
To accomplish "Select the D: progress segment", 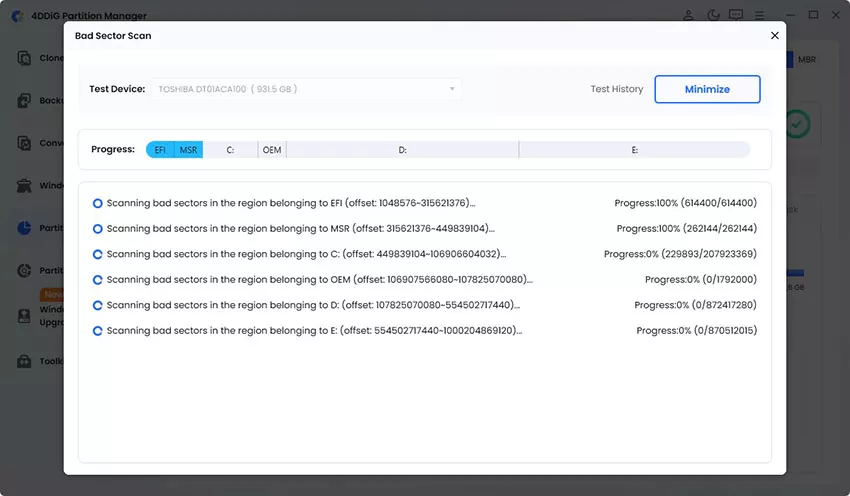I will coord(402,150).
